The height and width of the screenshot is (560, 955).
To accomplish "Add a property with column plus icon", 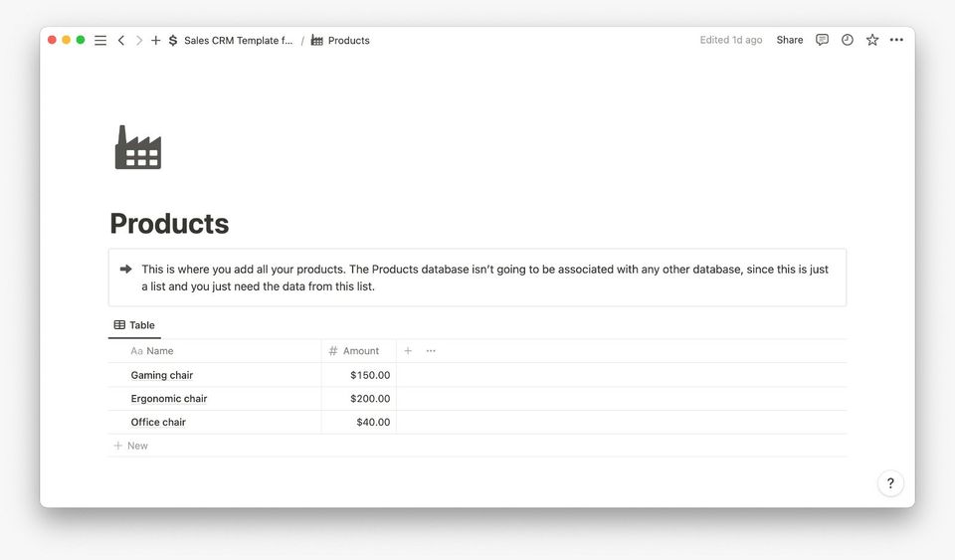I will click(x=408, y=351).
